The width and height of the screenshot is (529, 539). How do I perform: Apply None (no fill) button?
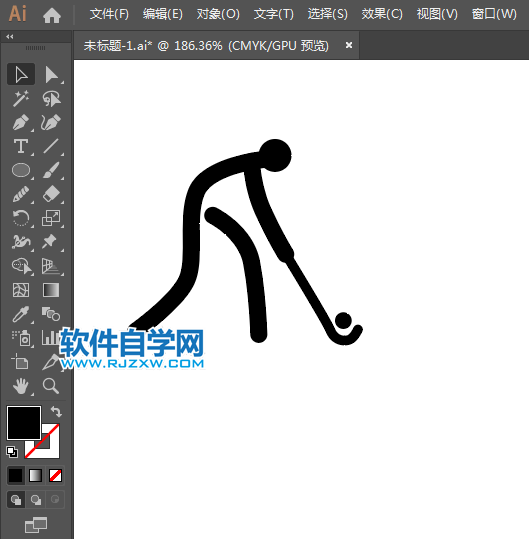pyautogui.click(x=55, y=476)
